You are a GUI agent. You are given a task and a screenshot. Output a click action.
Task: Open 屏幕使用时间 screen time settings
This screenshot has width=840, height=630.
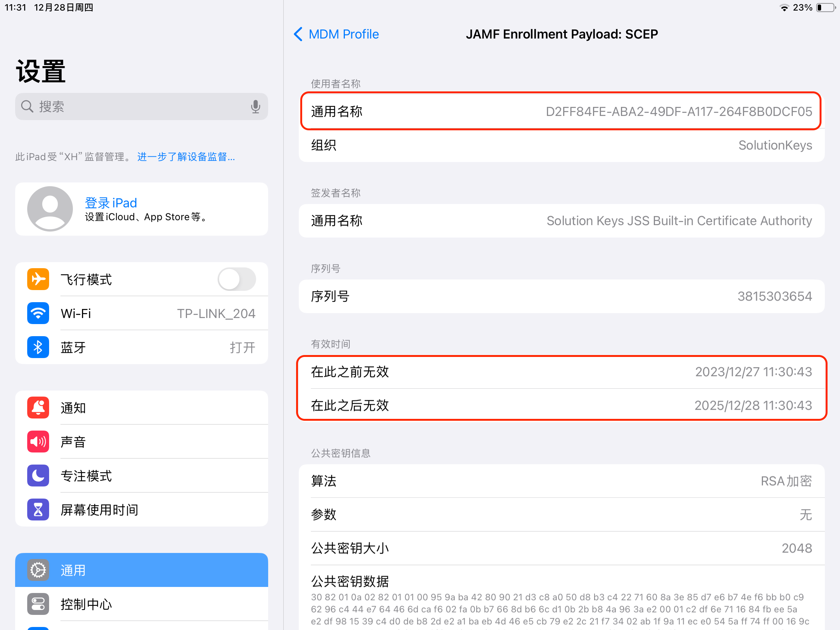[x=141, y=510]
